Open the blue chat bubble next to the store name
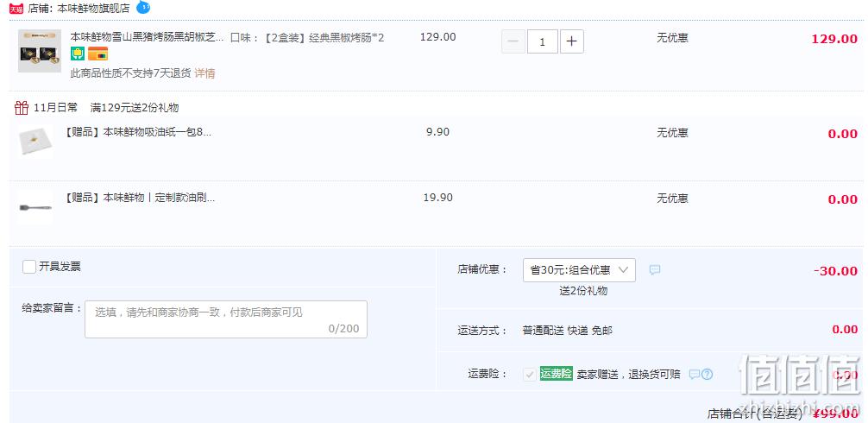Screen dimensions: 868x423 [143, 7]
